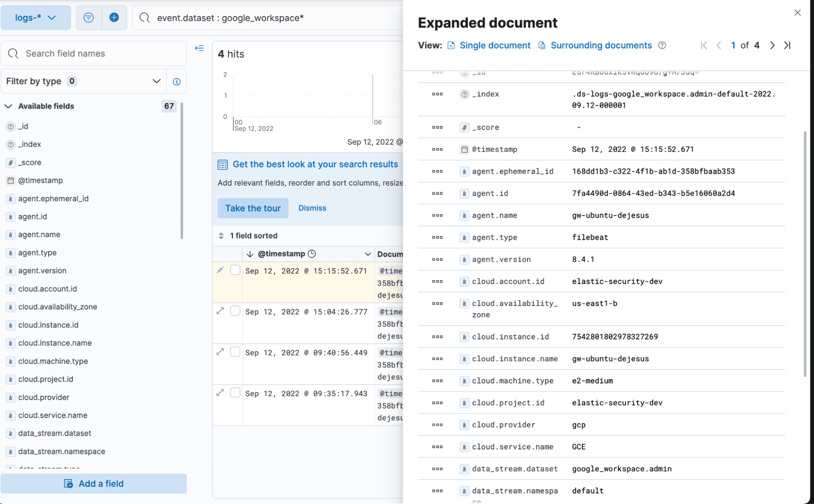Screen dimensions: 814x504
Task: Click the expand document row arrow icon
Action: pos(220,311)
